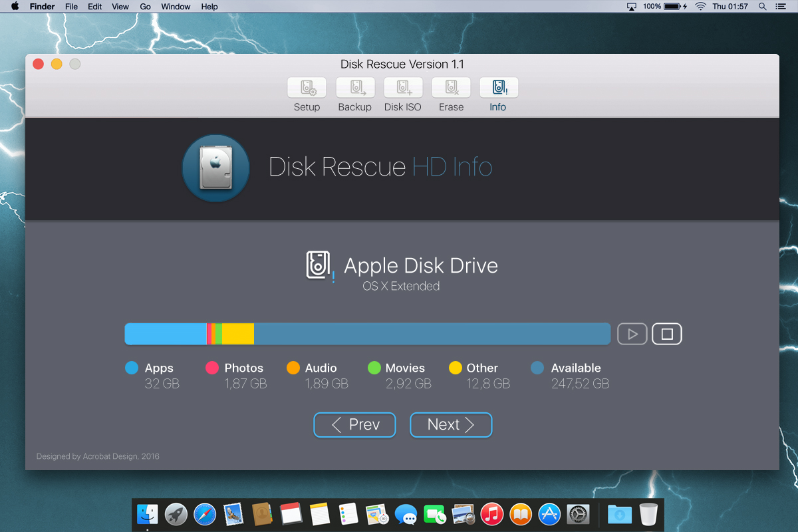Viewport: 798px width, 532px height.
Task: Click the "12,8 GB" Other value
Action: click(488, 384)
